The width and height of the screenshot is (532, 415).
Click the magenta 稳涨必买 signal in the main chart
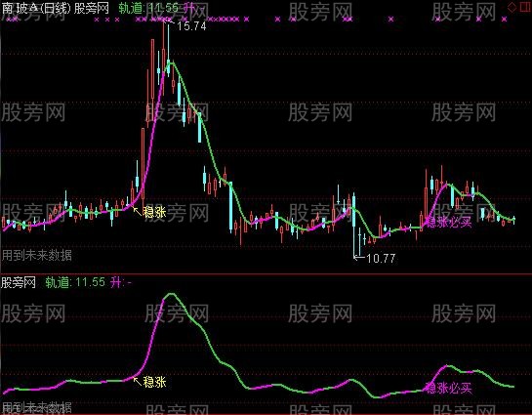click(x=448, y=223)
